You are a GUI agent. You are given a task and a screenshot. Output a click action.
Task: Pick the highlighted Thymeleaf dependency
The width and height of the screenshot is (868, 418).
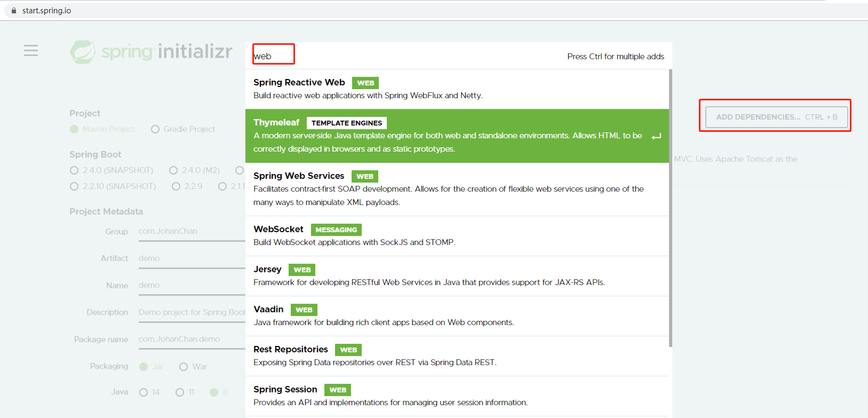pyautogui.click(x=457, y=136)
